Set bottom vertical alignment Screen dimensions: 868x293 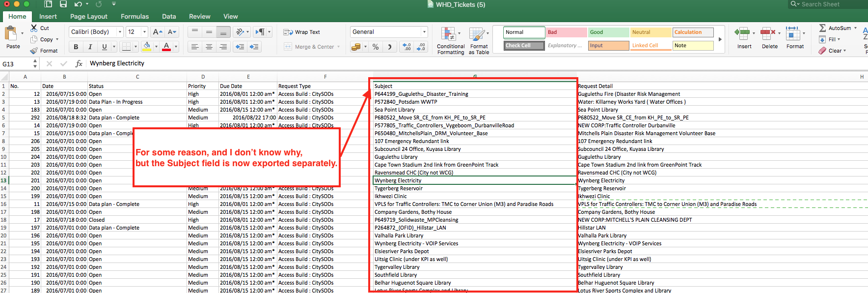coord(223,32)
